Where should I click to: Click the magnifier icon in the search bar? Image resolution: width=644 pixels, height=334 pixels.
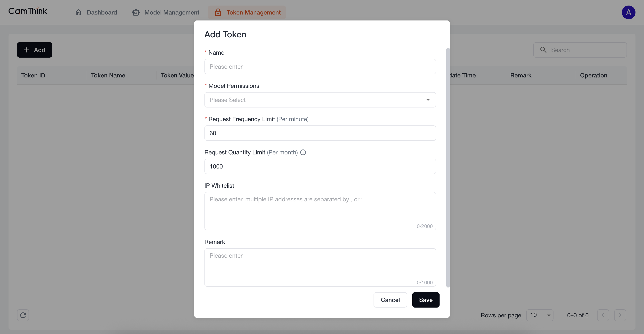click(543, 50)
